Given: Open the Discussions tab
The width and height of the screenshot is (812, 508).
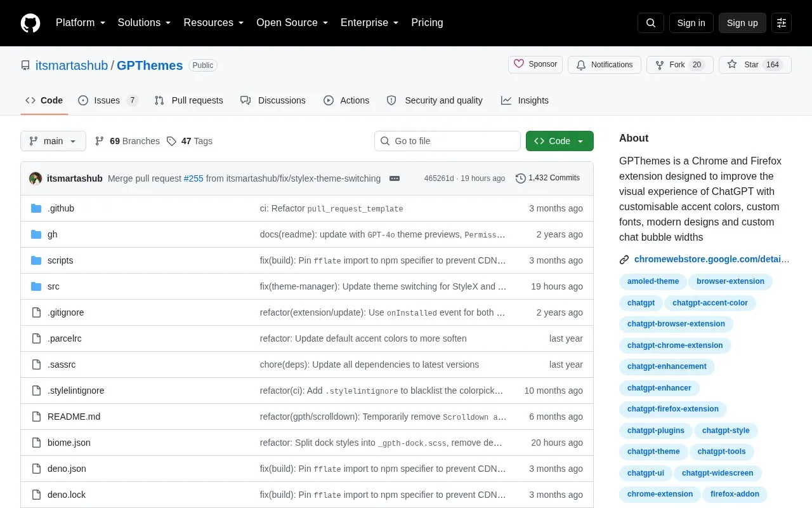Looking at the screenshot, I should [273, 100].
